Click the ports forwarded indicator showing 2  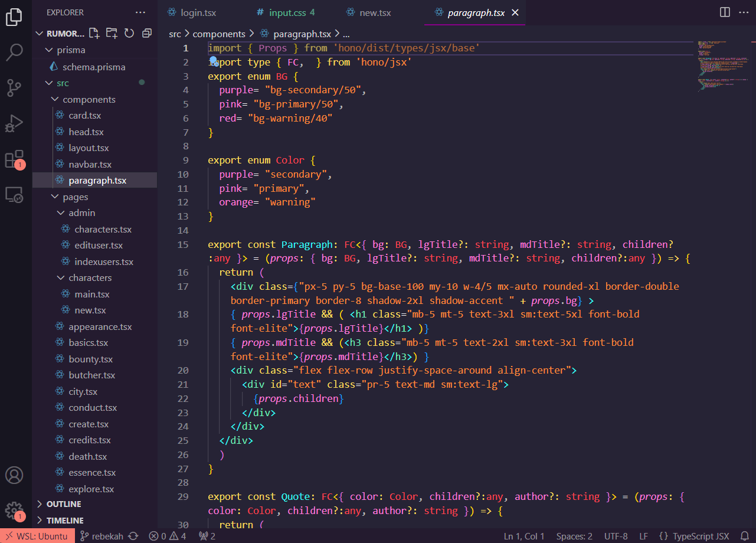pos(207,536)
